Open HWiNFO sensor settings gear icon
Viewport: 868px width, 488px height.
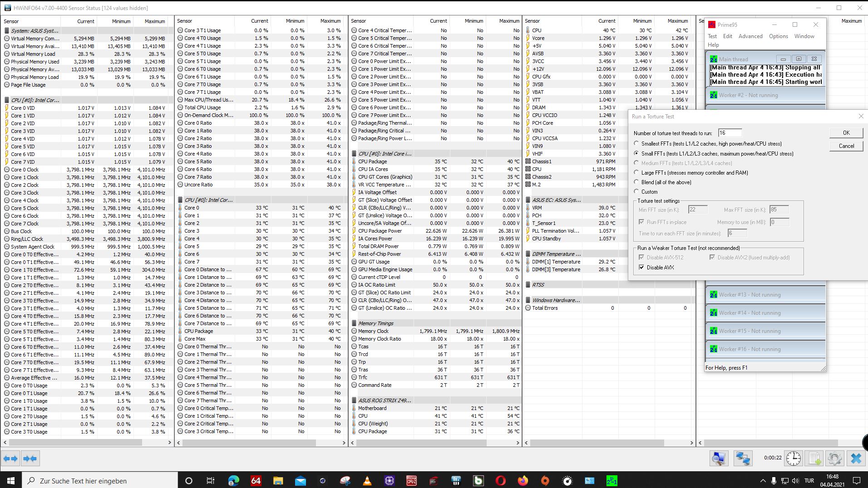[835, 459]
